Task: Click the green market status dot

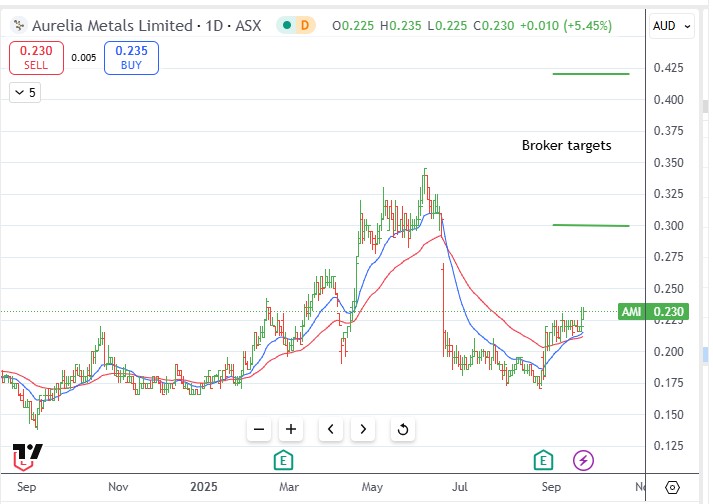Action: pos(286,25)
